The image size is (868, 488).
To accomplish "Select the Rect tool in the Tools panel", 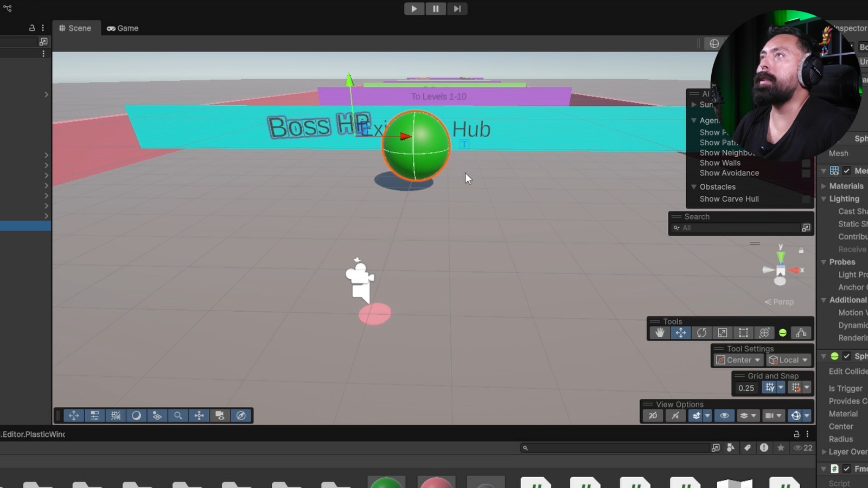I will tap(743, 333).
